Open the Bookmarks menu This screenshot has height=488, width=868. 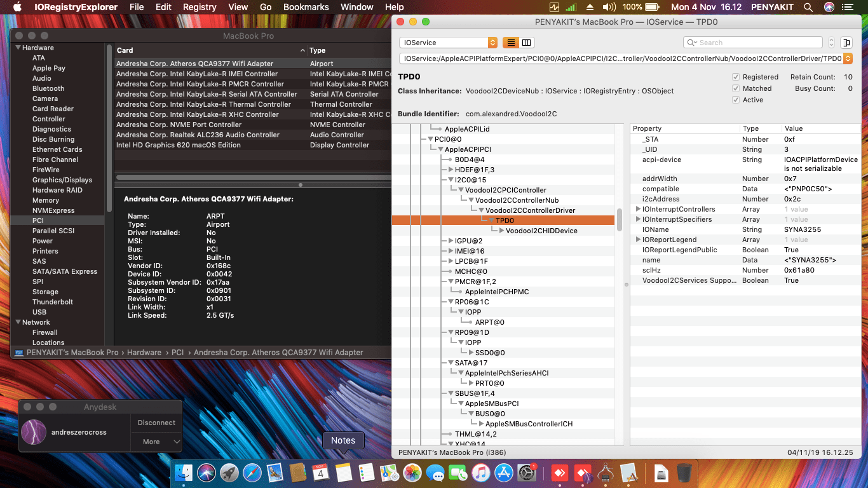(306, 7)
